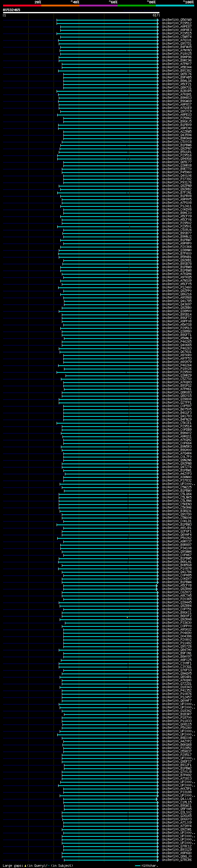Viewport: 197px width, 868px height.
Task: Click the red ~20% identity legend bar
Action: [22, 6]
